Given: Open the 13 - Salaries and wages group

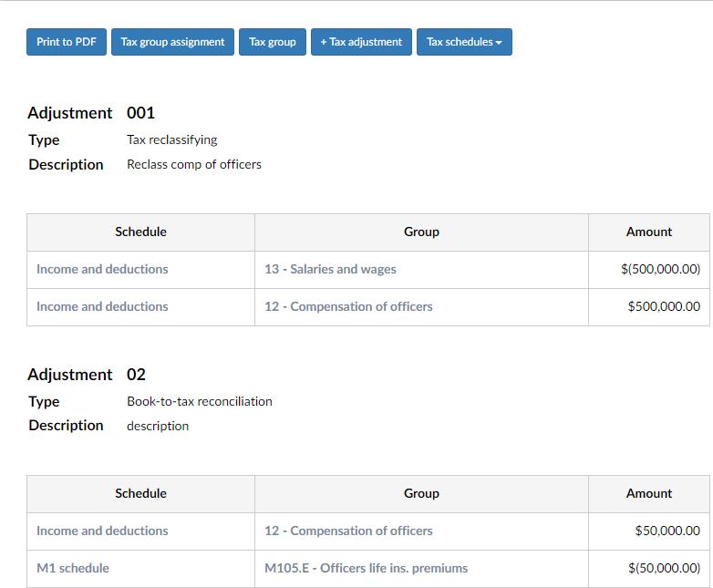Looking at the screenshot, I should [330, 269].
